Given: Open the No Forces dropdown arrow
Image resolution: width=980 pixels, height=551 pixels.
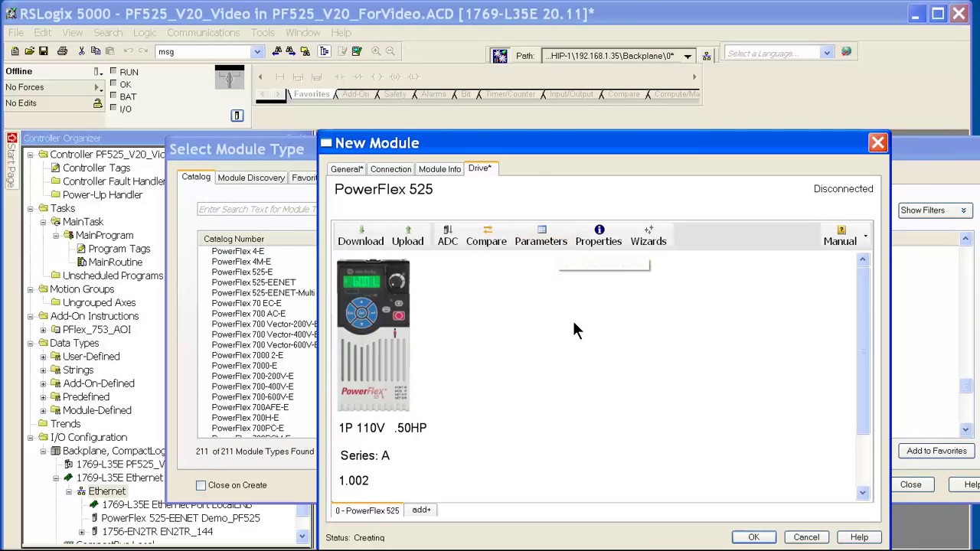Looking at the screenshot, I should point(97,87).
